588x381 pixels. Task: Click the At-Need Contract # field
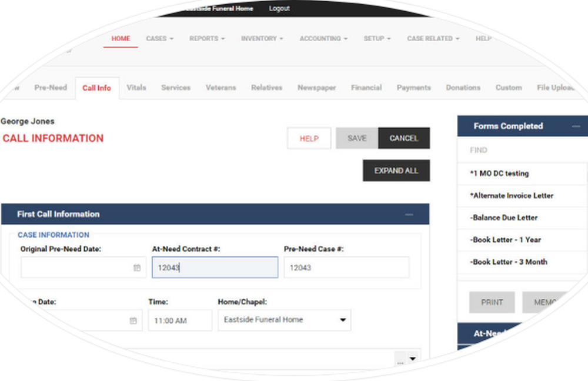click(215, 268)
